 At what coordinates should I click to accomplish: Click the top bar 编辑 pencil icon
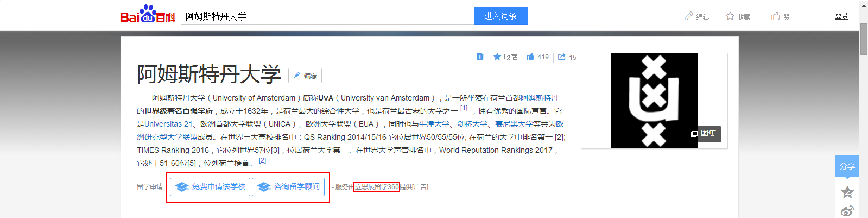click(x=689, y=16)
